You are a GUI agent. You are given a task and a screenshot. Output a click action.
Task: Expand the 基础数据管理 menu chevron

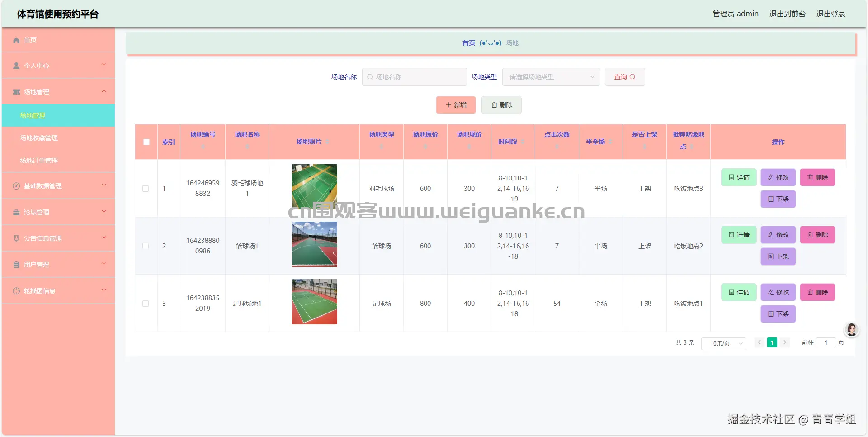tap(104, 185)
